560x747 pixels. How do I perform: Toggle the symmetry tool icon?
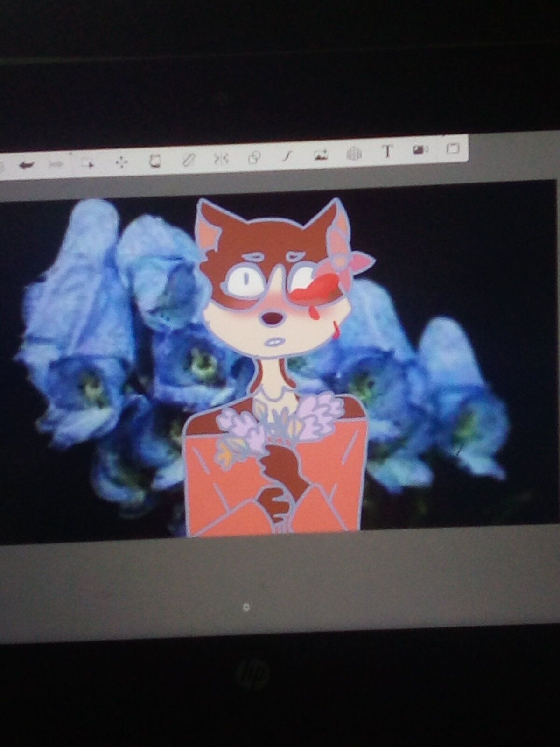click(221, 159)
